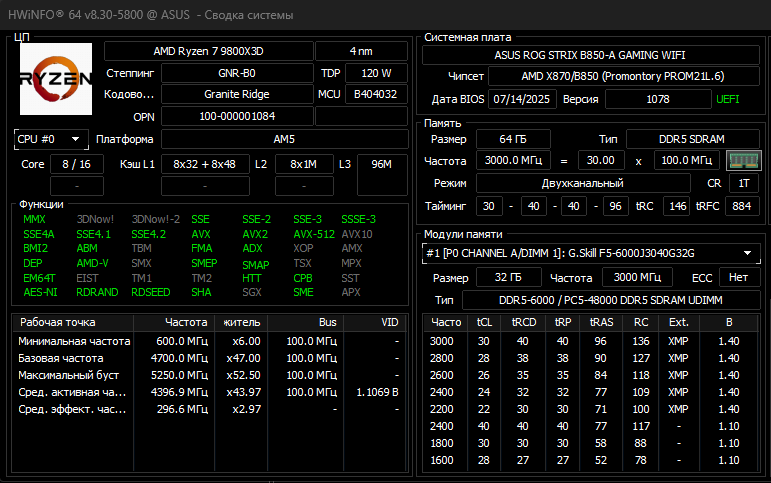The height and width of the screenshot is (483, 771).
Task: Select the 120 W TDP value
Action: click(x=376, y=73)
